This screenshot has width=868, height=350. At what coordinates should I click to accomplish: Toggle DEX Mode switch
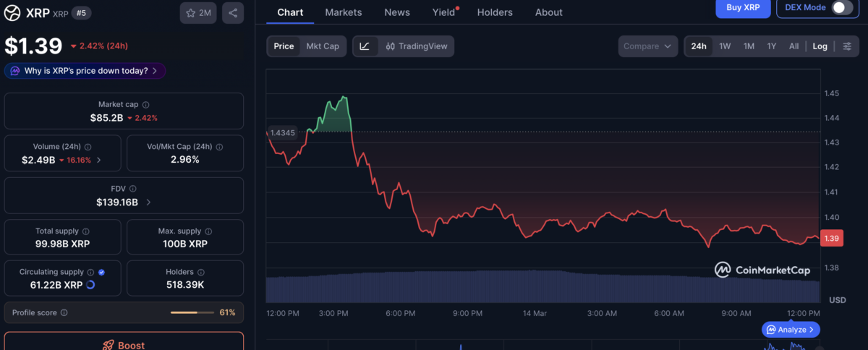pos(841,7)
